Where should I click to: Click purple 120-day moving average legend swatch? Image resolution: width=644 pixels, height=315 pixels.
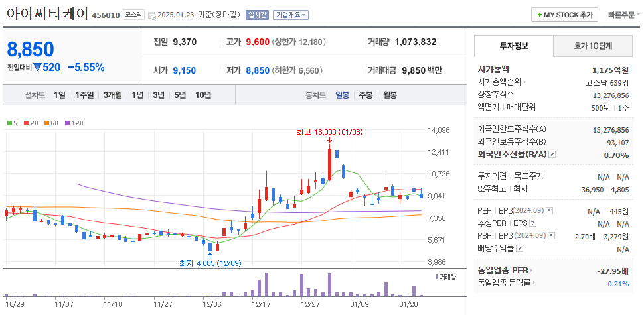coord(67,123)
